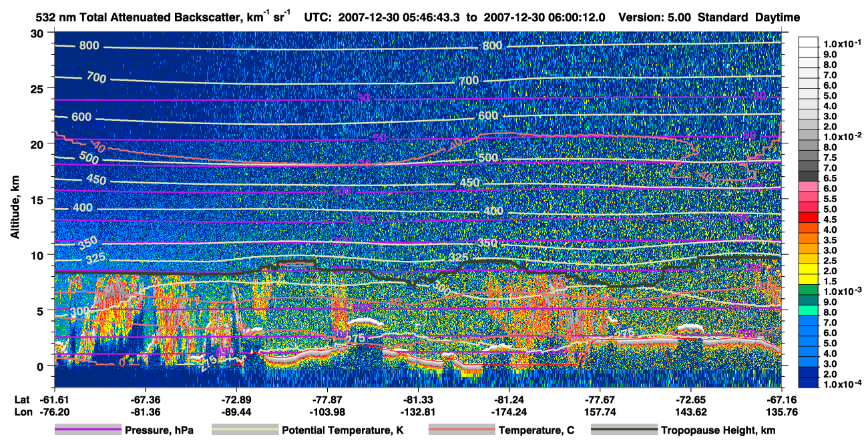This screenshot has height=445, width=868.
Task: Click the latitude value '-81.24'
Action: point(509,400)
